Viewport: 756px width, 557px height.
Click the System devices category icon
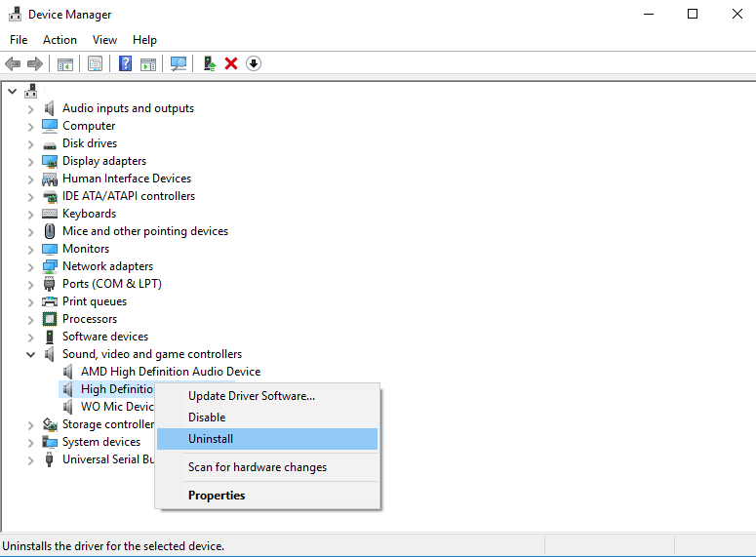pos(49,442)
